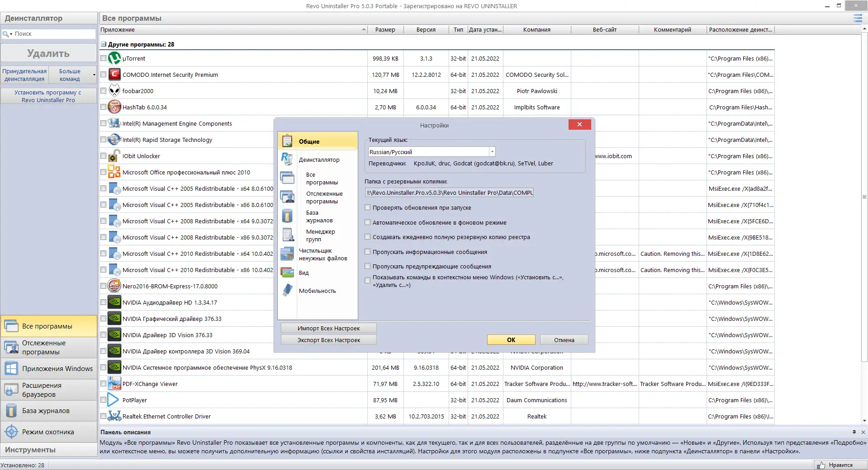The height and width of the screenshot is (470, 868).
Task: Click the PDF-XChange Viewer icon
Action: 114,384
